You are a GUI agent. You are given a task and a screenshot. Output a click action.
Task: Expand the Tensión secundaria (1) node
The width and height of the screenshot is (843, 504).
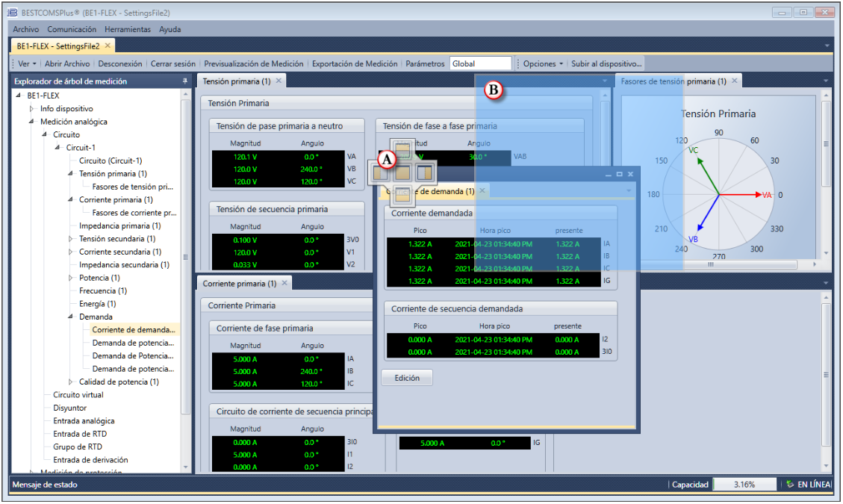(72, 239)
